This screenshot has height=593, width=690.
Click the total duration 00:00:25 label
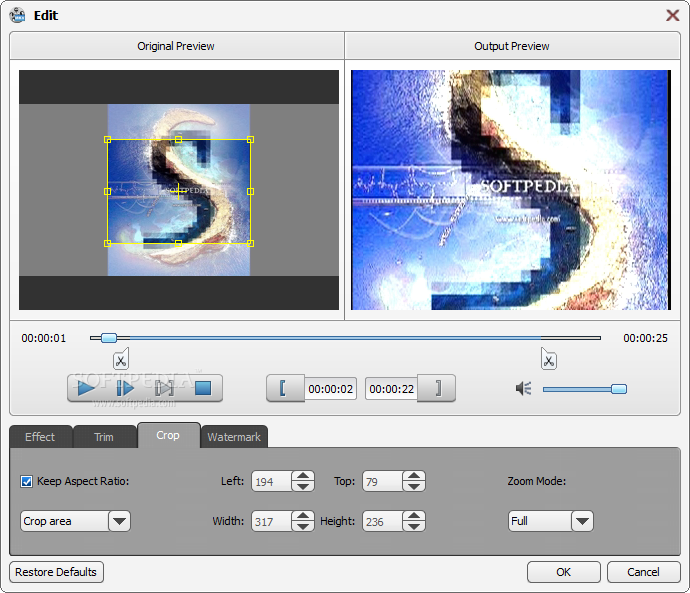pos(645,338)
